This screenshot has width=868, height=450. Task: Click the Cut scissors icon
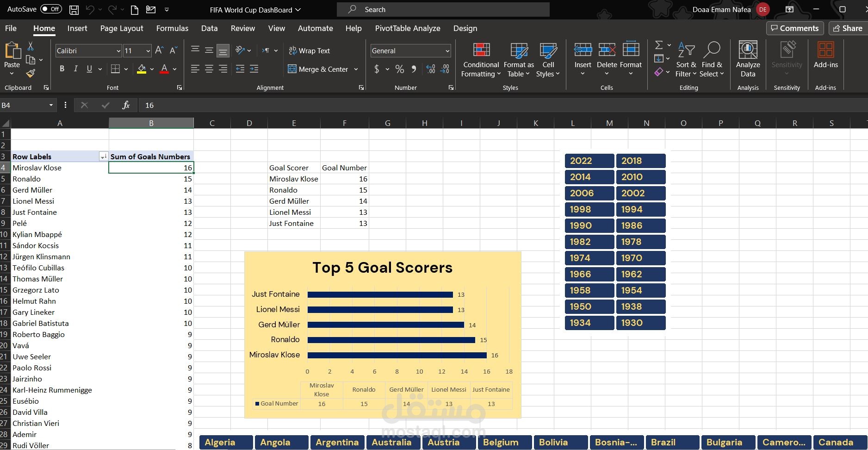[x=31, y=46]
